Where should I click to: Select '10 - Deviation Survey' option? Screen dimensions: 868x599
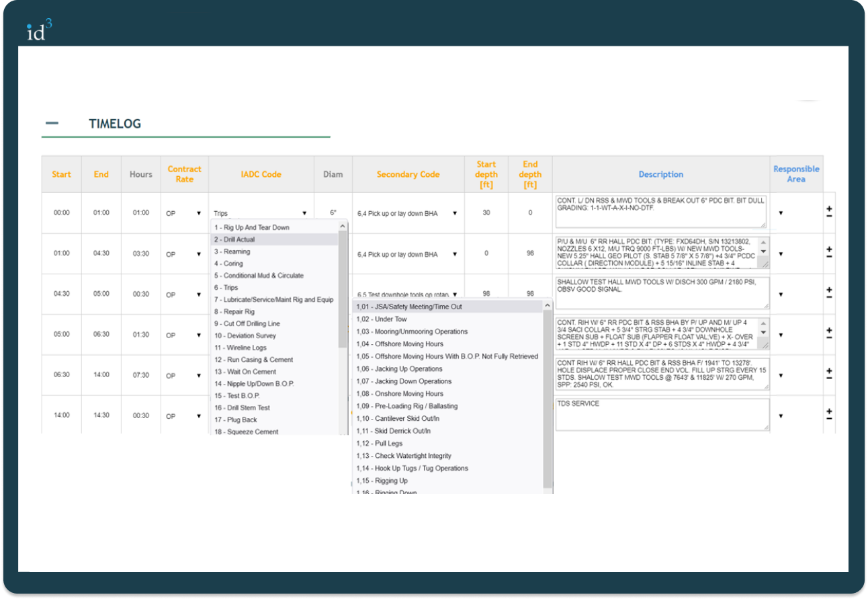click(x=275, y=335)
